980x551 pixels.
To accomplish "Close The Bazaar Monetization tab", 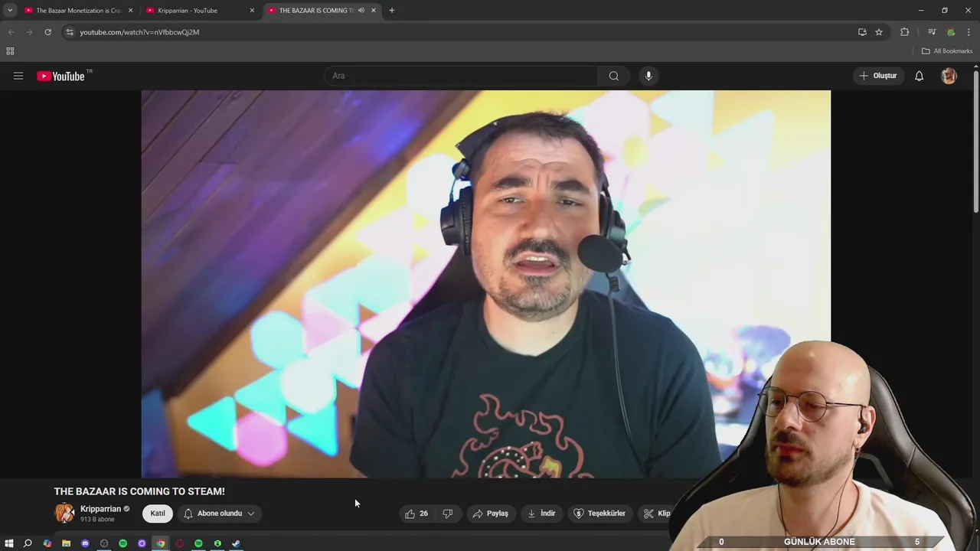I will (x=130, y=10).
